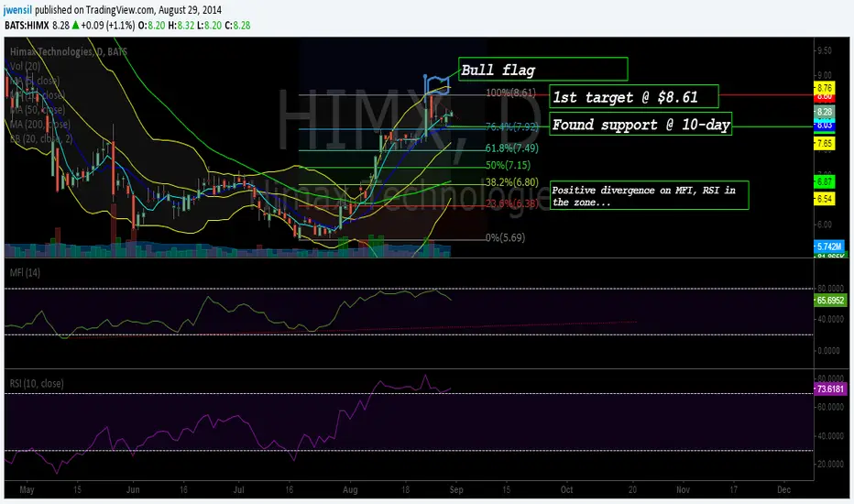Click the yellow 7.65 price tag

click(824, 143)
